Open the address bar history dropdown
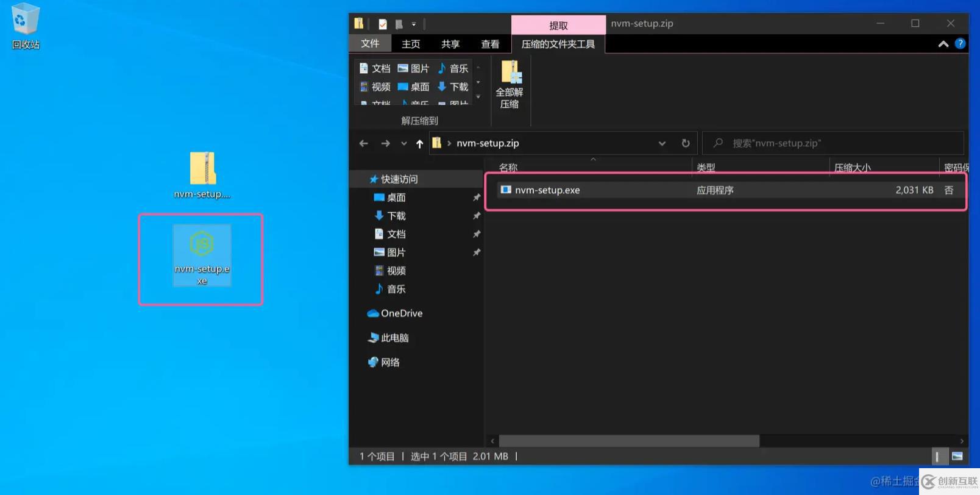This screenshot has width=980, height=495. pyautogui.click(x=662, y=143)
